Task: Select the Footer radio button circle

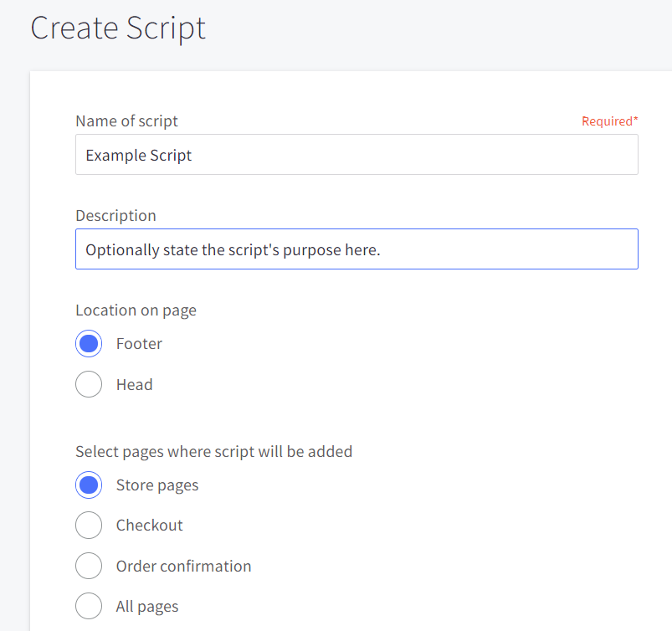Action: pyautogui.click(x=89, y=343)
